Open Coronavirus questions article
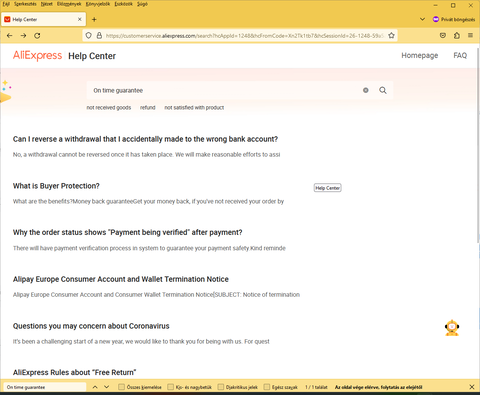Image resolution: width=480 pixels, height=395 pixels. (x=91, y=326)
